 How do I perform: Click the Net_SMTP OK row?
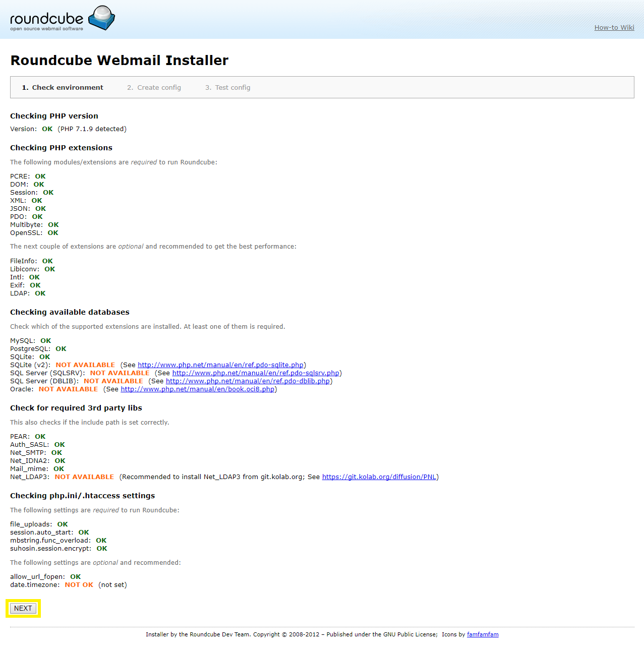tap(36, 453)
